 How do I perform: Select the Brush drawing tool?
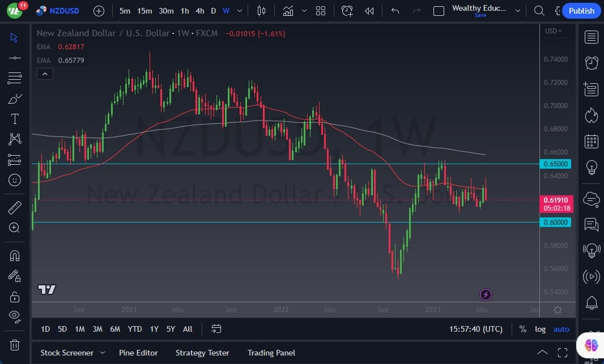click(x=15, y=98)
